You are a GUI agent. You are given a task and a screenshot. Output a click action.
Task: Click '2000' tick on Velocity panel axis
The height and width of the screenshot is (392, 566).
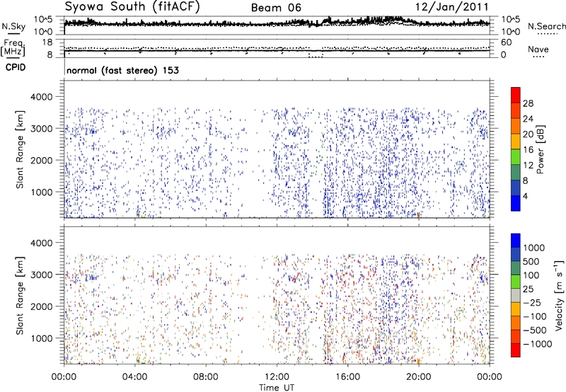tap(42, 306)
